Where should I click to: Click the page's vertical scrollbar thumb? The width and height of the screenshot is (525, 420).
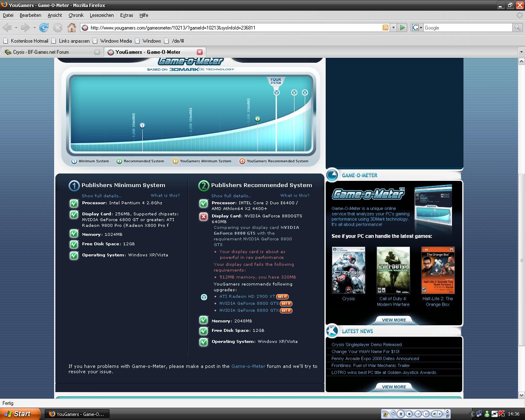tap(521, 260)
